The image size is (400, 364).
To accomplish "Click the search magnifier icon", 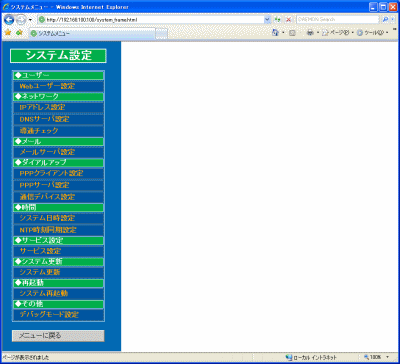I will pos(385,20).
